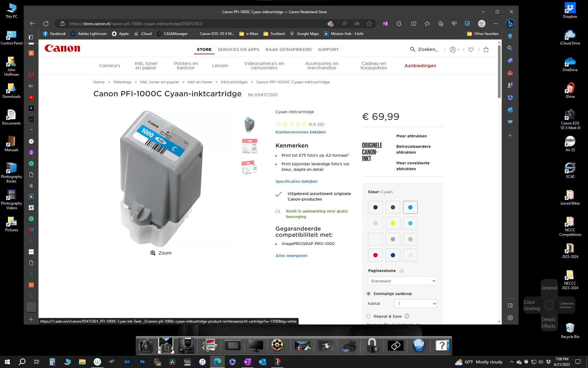Open the Inkt, toner en papier menu
Image resolution: width=588 pixels, height=368 pixels.
[146, 65]
